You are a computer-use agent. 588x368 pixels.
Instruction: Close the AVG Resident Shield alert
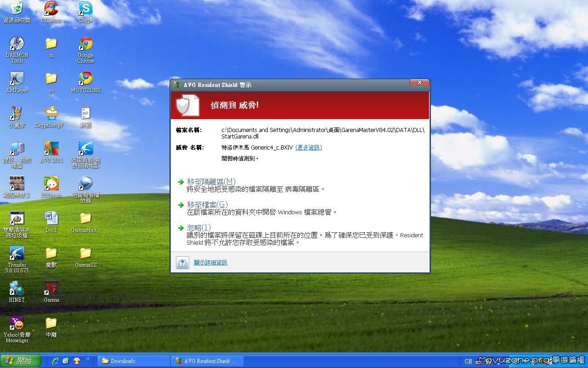(419, 82)
